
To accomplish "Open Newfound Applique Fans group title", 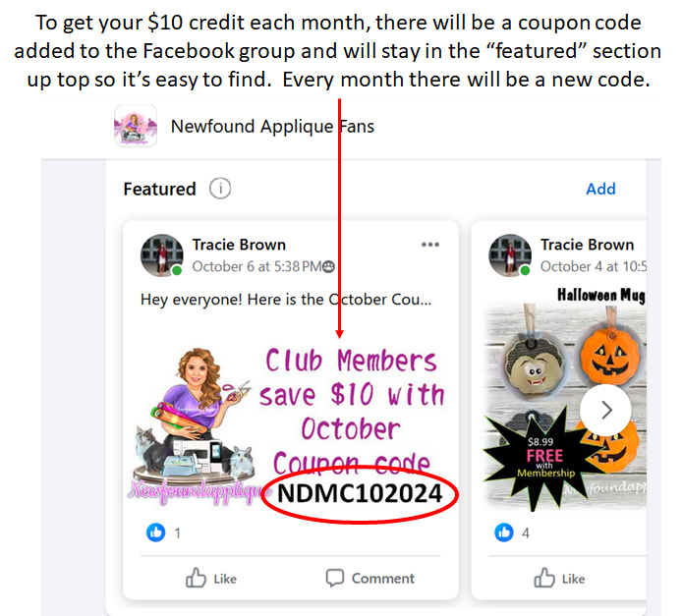I will [272, 127].
